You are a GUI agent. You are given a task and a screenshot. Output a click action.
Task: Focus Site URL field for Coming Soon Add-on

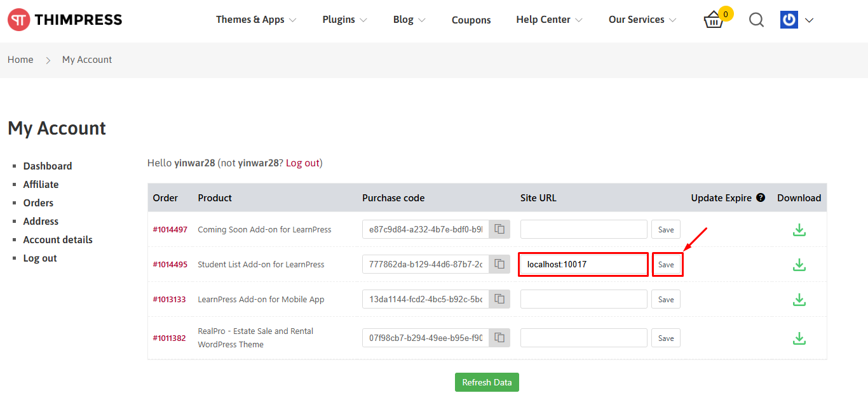584,229
